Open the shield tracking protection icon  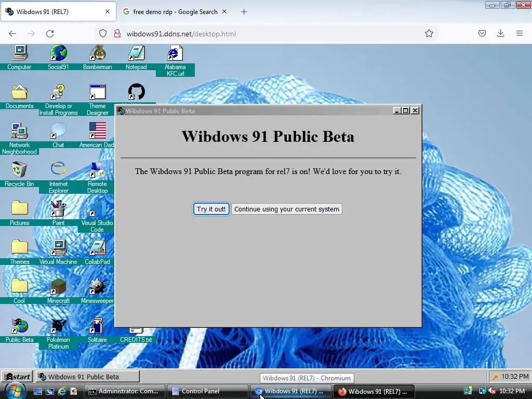pyautogui.click(x=103, y=34)
